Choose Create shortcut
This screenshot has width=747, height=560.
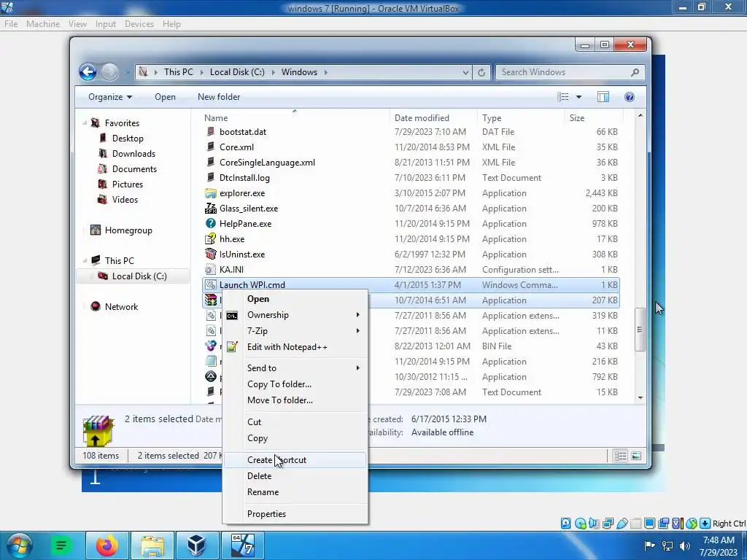coord(295,460)
